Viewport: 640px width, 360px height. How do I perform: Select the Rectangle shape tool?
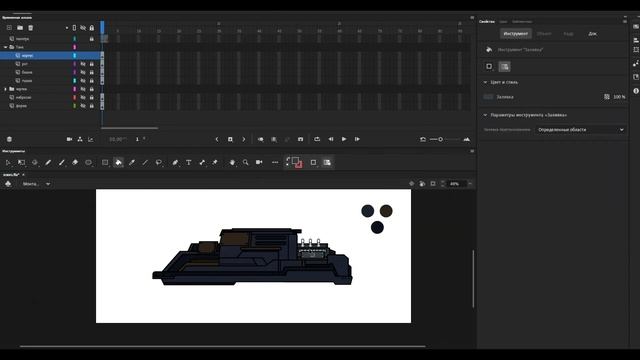click(105, 162)
